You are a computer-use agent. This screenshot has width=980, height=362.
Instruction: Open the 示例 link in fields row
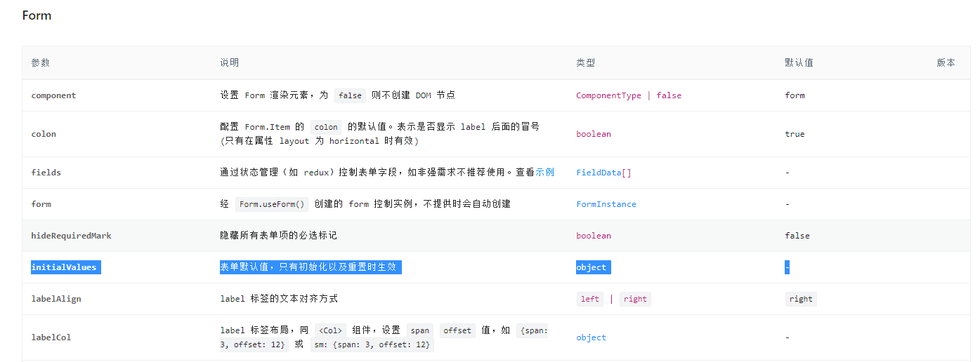point(544,173)
